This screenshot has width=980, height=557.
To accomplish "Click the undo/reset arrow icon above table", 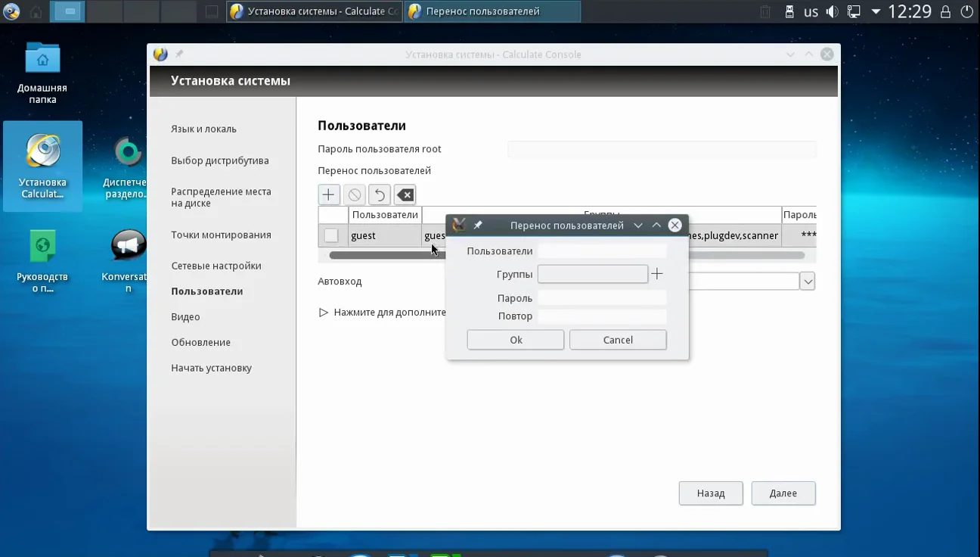I will click(380, 194).
